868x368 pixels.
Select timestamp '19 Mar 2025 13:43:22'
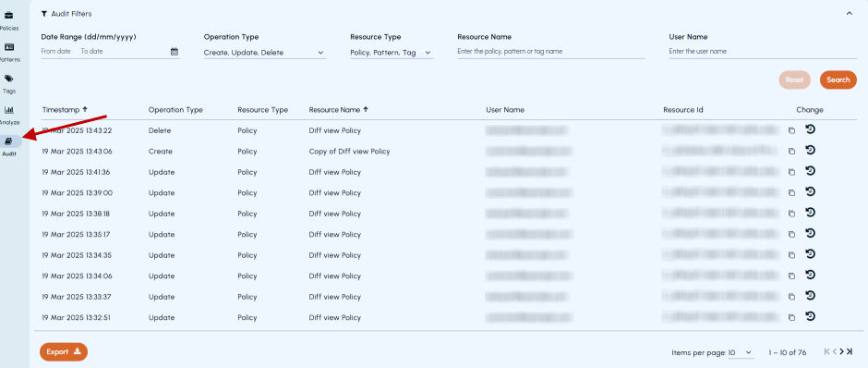click(77, 130)
